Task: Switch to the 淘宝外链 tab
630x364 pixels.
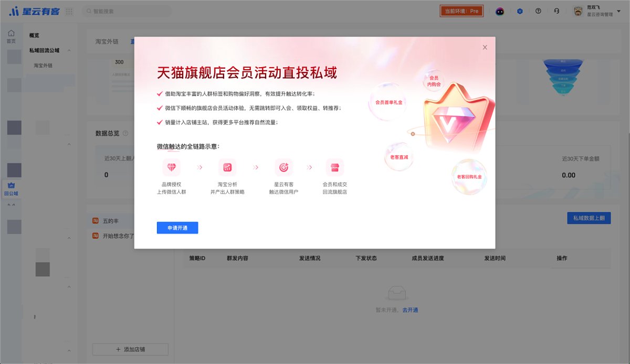Action: 107,41
